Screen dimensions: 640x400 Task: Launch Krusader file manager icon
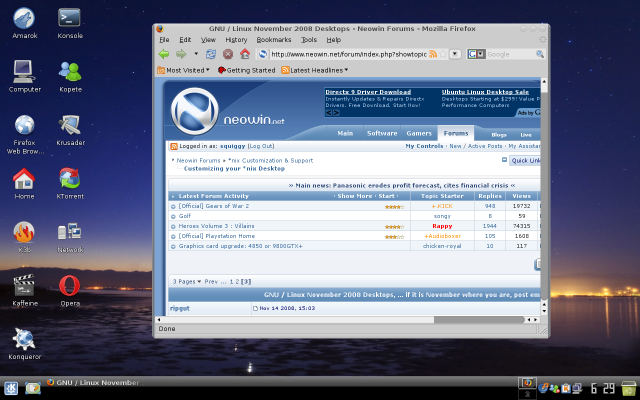pos(70,131)
